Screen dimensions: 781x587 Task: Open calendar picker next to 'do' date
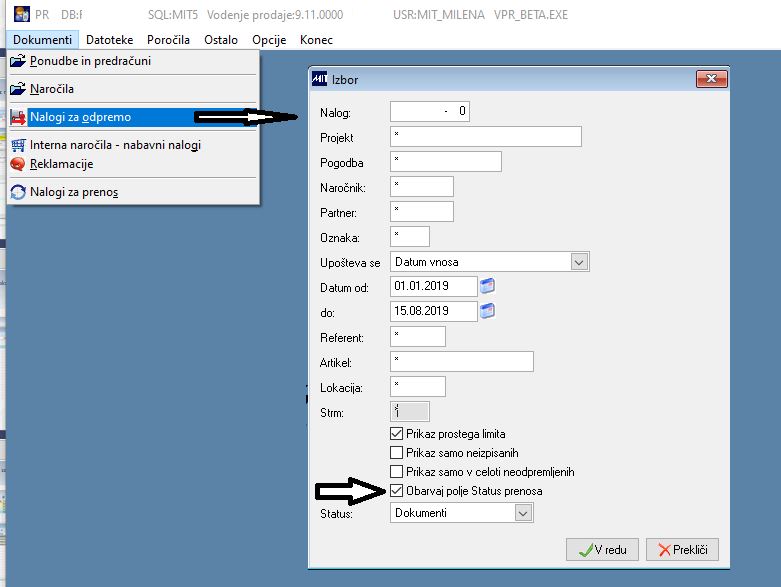[487, 311]
